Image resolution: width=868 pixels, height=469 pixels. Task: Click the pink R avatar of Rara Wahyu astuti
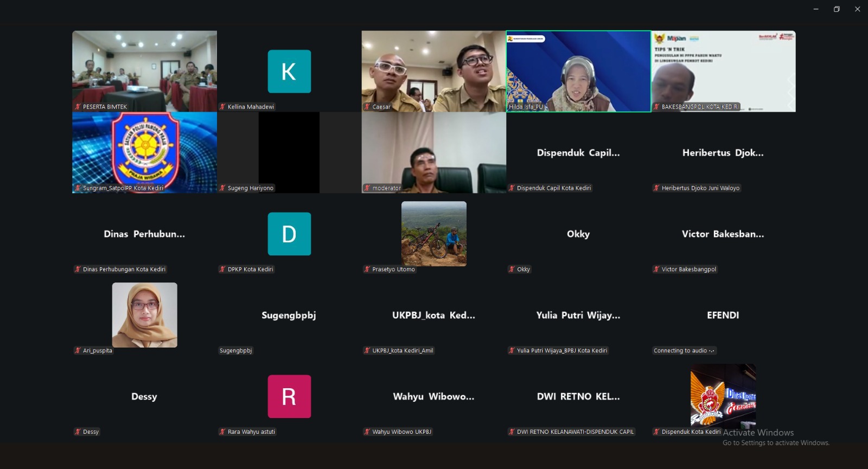[x=289, y=396]
